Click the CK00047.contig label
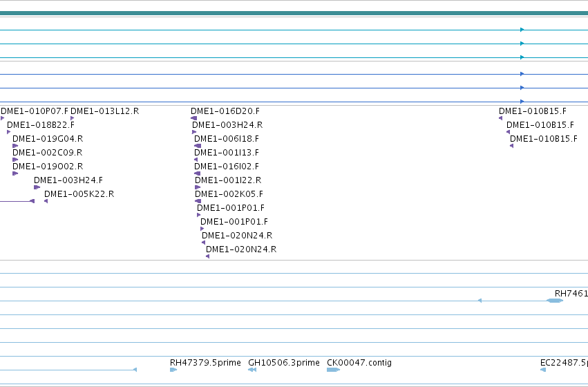The width and height of the screenshot is (588, 387). click(359, 363)
